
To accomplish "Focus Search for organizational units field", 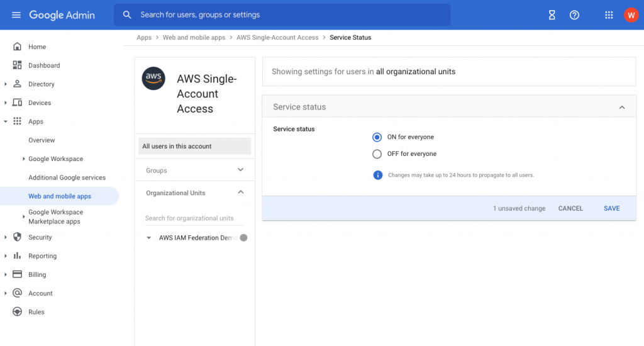I will [x=194, y=218].
